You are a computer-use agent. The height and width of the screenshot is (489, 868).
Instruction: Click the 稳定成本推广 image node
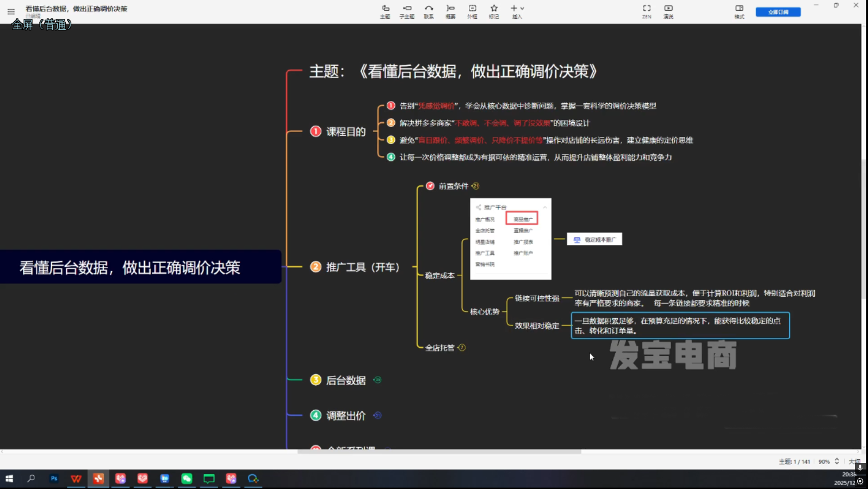click(594, 239)
